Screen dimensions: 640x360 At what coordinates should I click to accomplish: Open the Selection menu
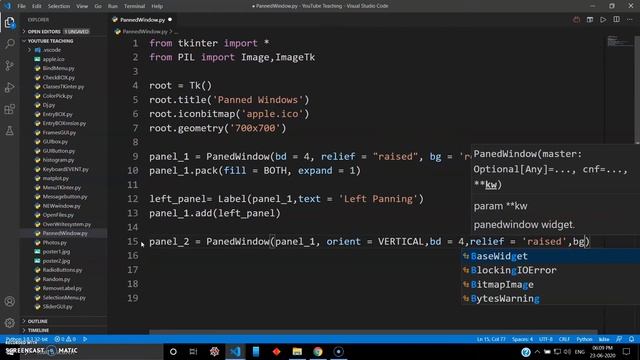coord(59,6)
